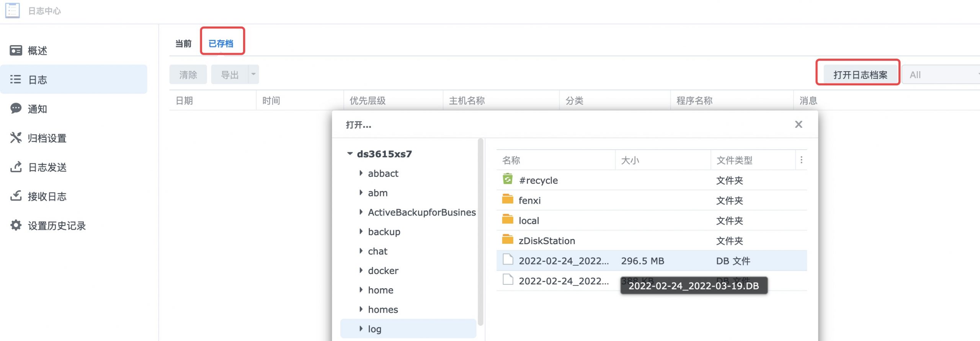Select 归档设置 in the sidebar
The height and width of the screenshot is (341, 980).
(47, 138)
